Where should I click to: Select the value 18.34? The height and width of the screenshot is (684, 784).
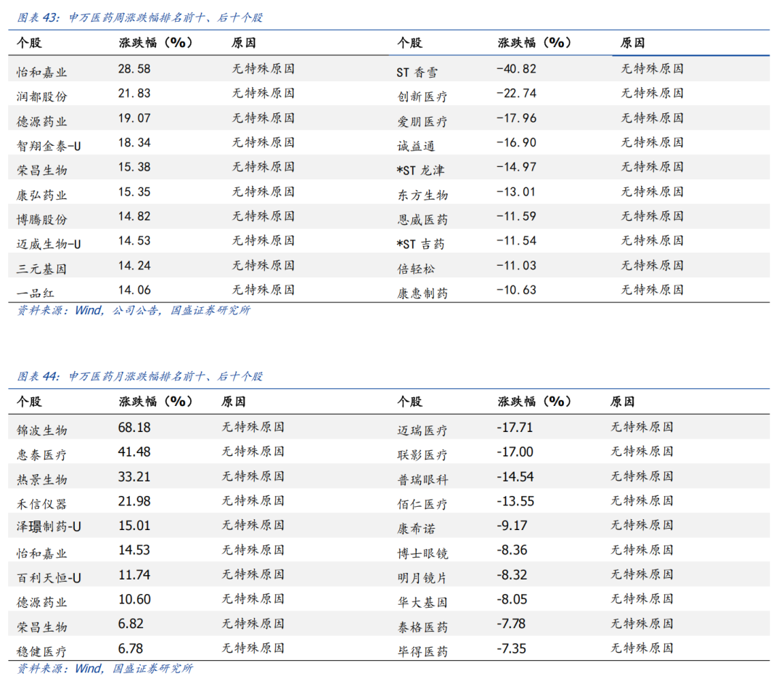pos(134,143)
